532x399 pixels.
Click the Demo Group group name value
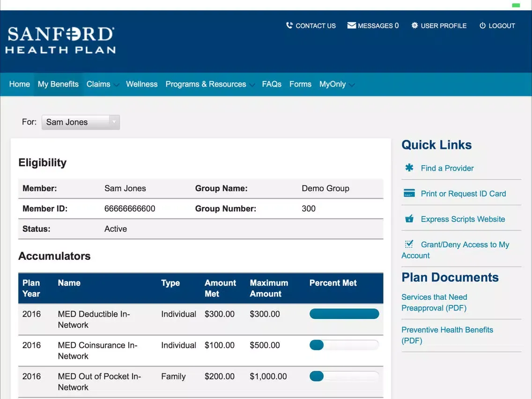point(325,188)
